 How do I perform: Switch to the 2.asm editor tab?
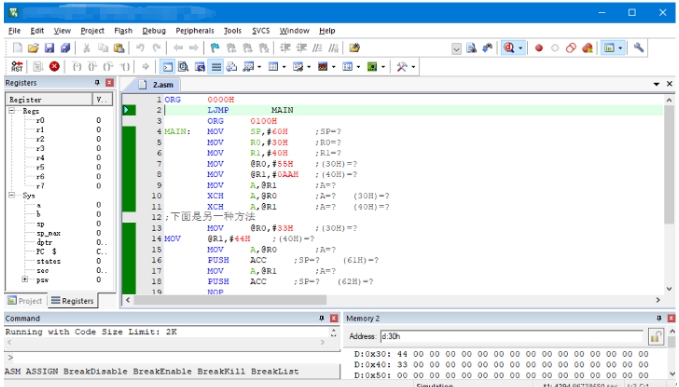[x=157, y=85]
